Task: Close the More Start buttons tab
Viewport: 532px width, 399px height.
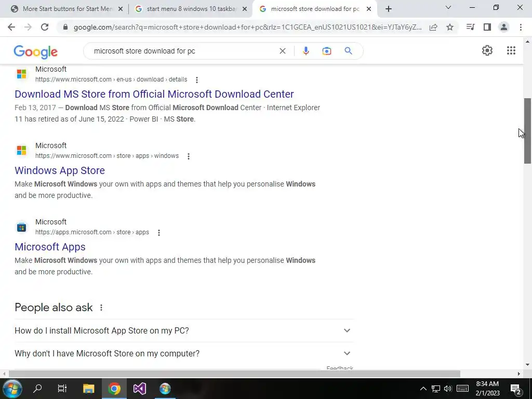Action: click(x=121, y=9)
